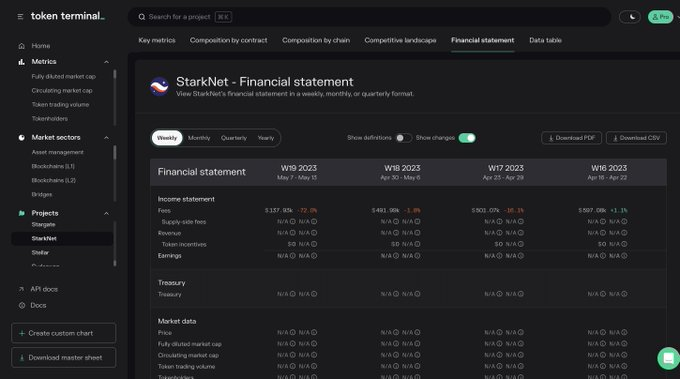Click the hamburger menu icon
The width and height of the screenshot is (680, 379).
(x=20, y=16)
